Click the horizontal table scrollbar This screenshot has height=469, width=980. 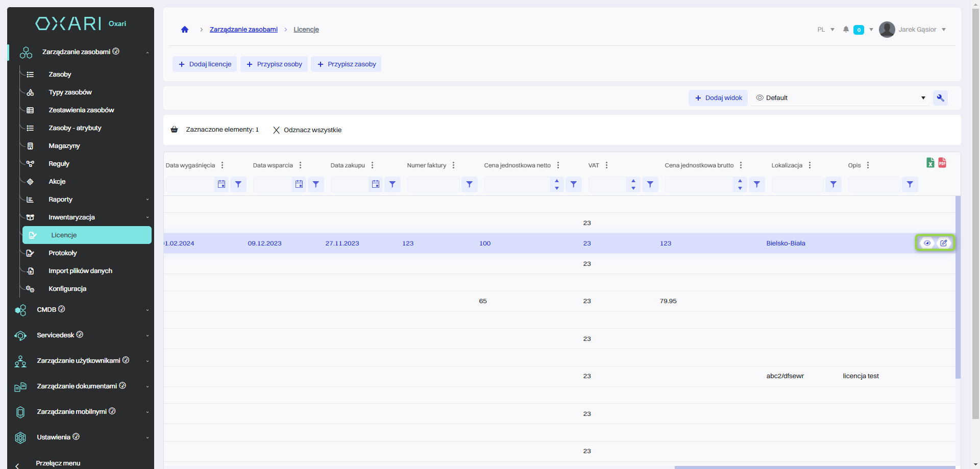pos(814,467)
